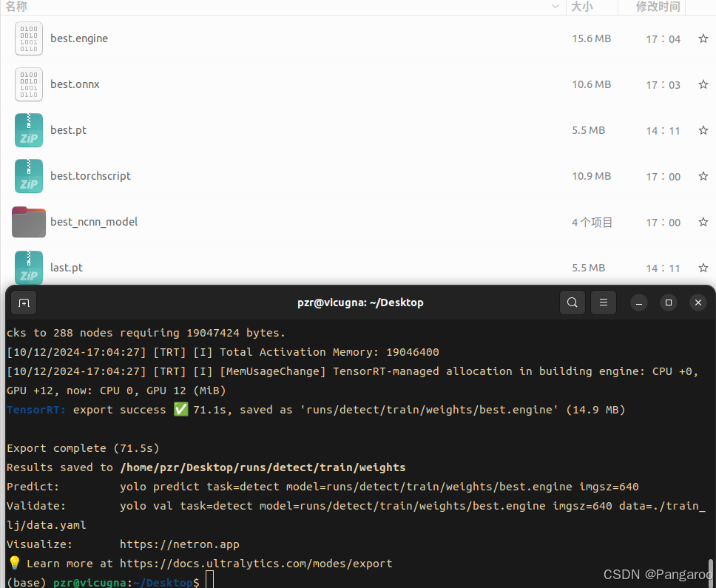The image size is (716, 588).
Task: Click the /home/pzr/Desktop/runs/detect/train/weights path
Action: pyautogui.click(x=263, y=467)
